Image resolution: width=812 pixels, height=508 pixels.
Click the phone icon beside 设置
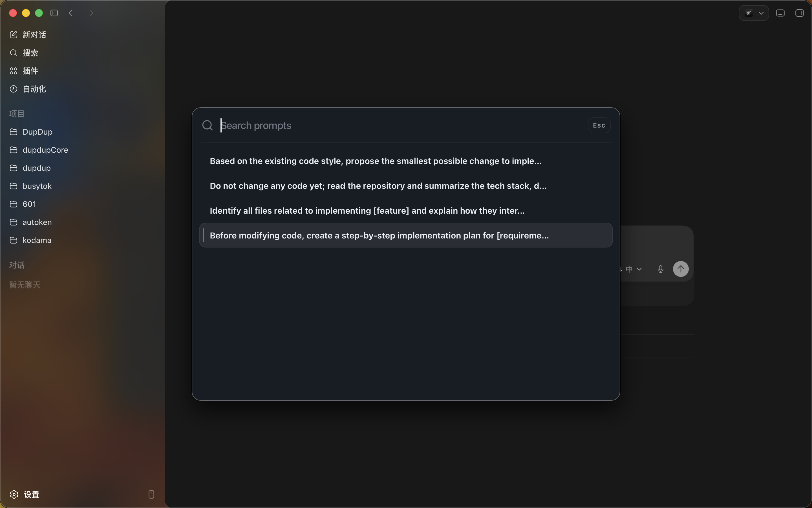pyautogui.click(x=151, y=494)
